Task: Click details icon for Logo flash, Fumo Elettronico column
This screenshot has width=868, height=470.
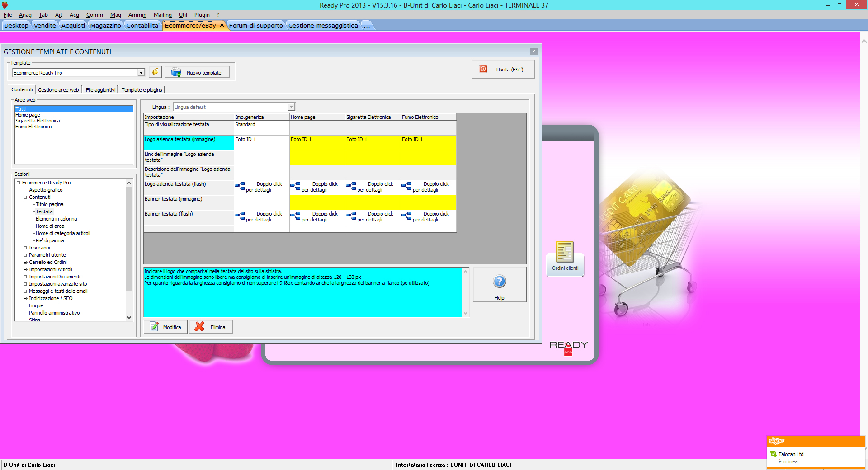Action: 406,186
